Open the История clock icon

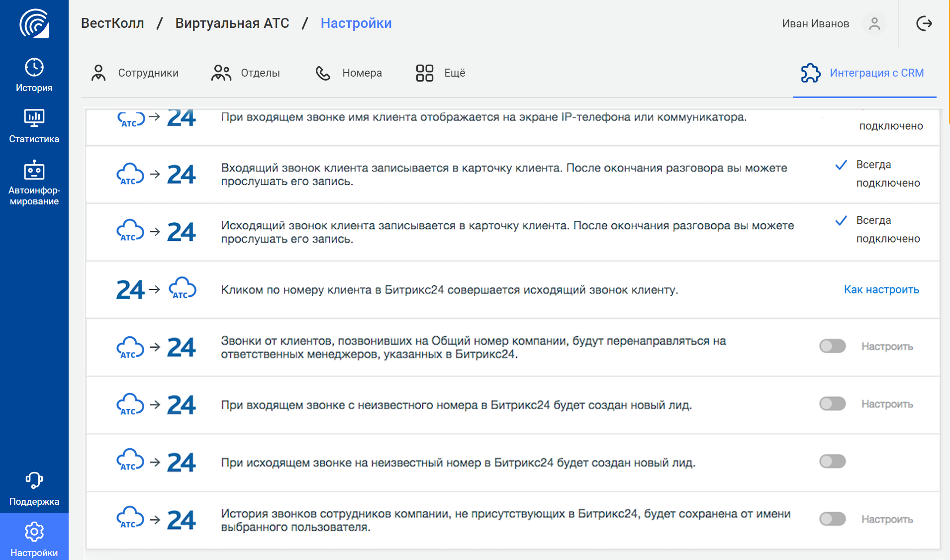click(x=34, y=67)
